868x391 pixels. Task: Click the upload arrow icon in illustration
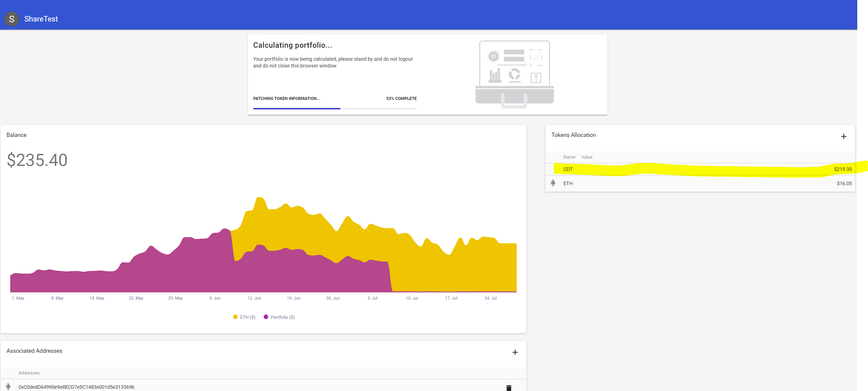(536, 78)
